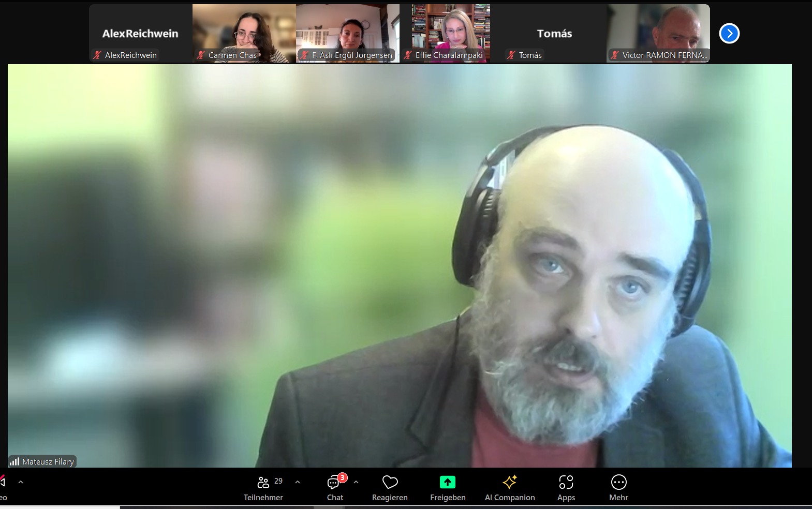Click the green Freigeben share screen icon
This screenshot has width=812, height=509.
pyautogui.click(x=448, y=483)
